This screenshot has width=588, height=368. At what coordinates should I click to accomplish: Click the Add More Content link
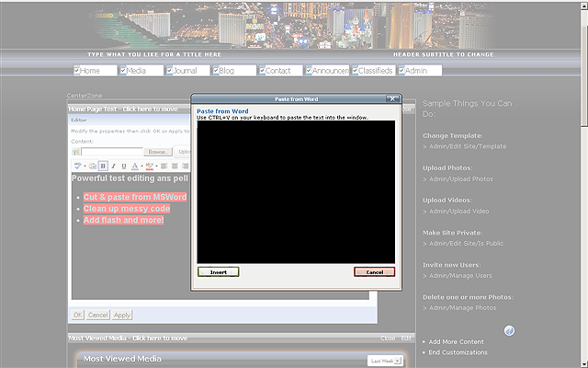[x=458, y=341]
